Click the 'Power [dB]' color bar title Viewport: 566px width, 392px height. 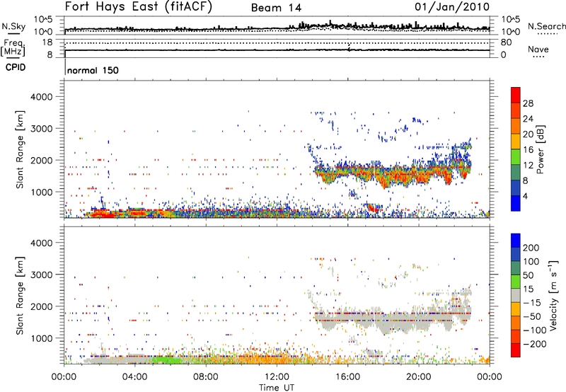coord(540,149)
